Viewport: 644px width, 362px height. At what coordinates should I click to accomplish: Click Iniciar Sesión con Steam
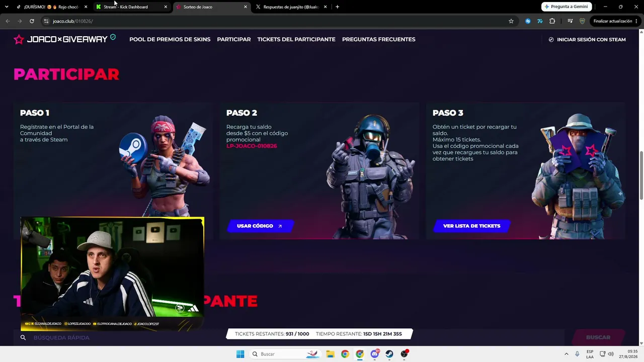[587, 39]
